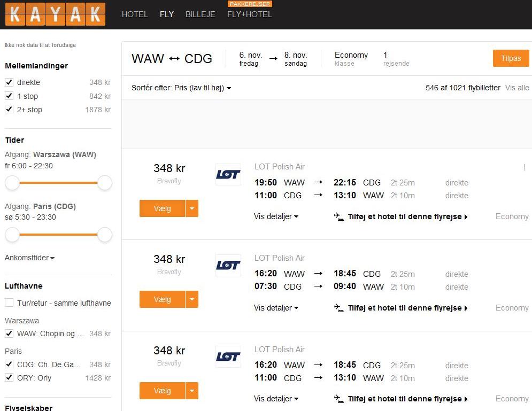The image size is (532, 411).
Task: Click the LOT logo on the second flight
Action: pos(228,265)
